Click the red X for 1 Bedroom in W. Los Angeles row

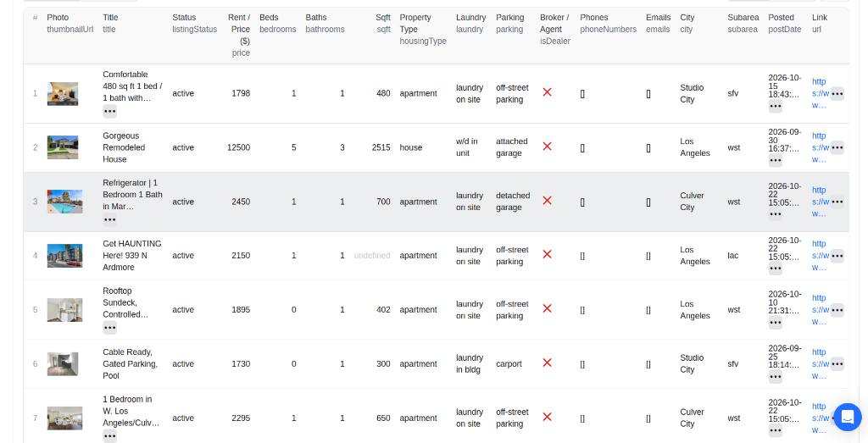[x=547, y=417]
